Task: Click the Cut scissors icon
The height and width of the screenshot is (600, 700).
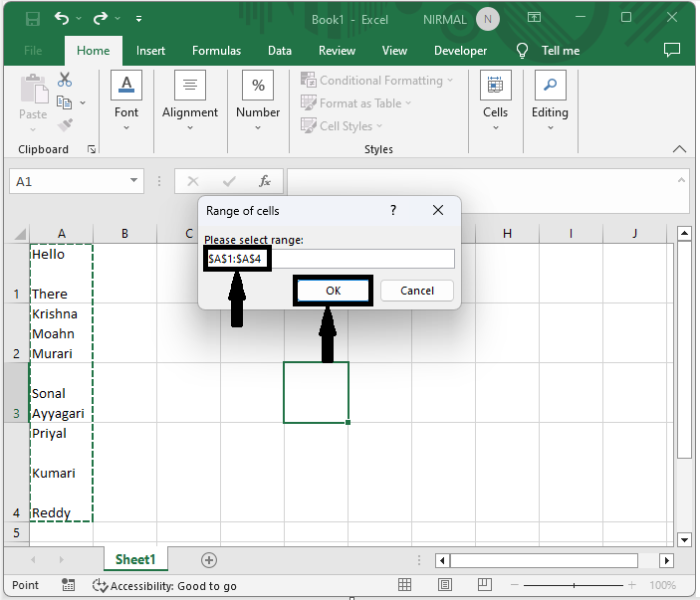Action: 65,80
